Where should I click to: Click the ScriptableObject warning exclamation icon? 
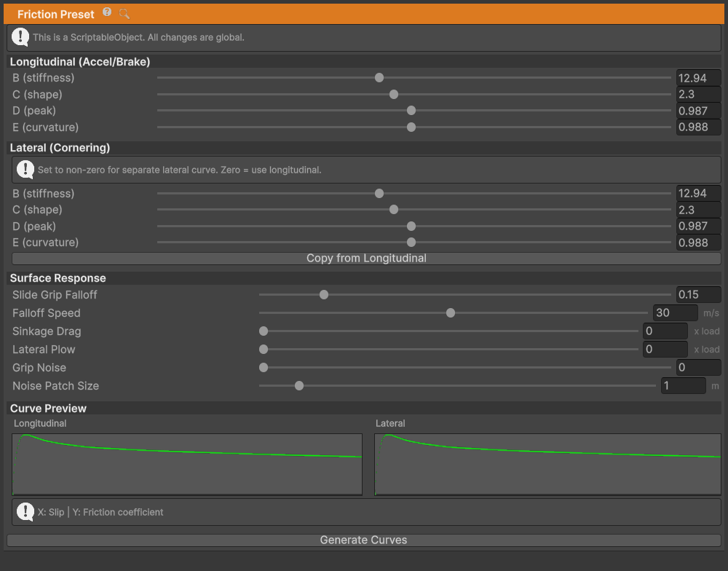click(20, 37)
